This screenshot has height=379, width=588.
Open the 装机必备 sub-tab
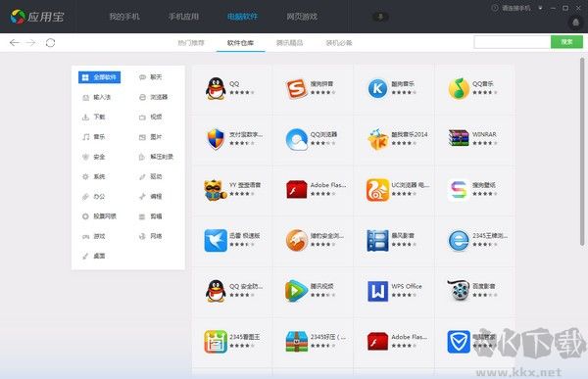click(x=339, y=43)
